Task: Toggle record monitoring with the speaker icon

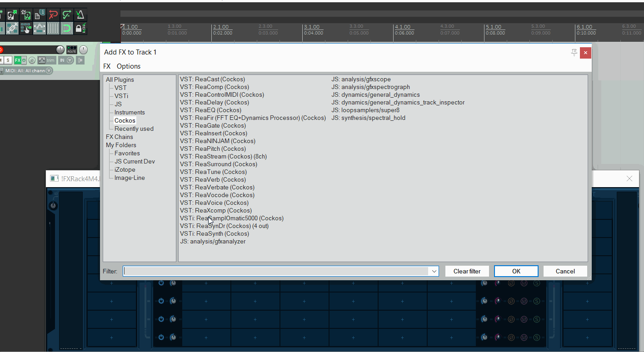Action: pyautogui.click(x=80, y=60)
